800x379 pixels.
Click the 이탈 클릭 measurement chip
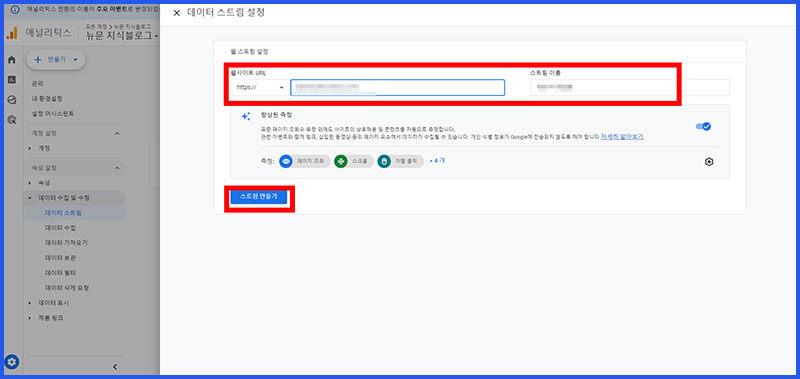click(x=401, y=162)
